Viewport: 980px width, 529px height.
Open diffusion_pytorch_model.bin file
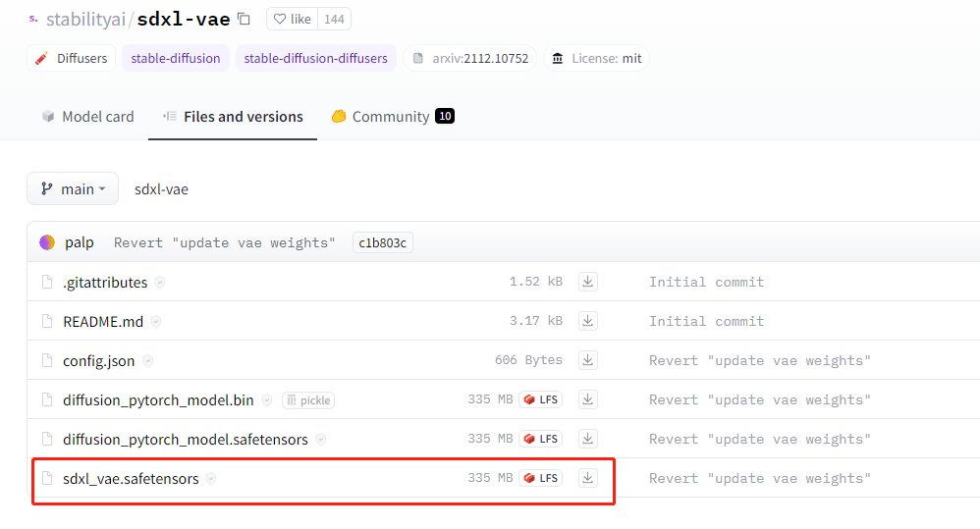click(x=158, y=400)
